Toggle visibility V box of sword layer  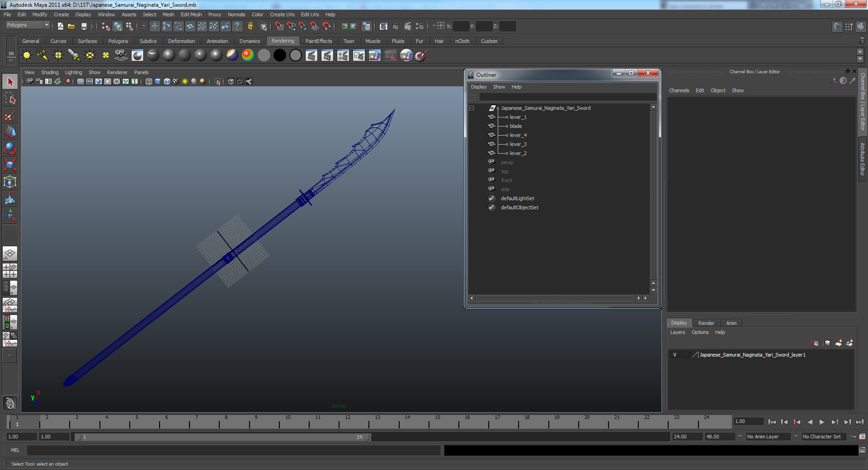[675, 355]
